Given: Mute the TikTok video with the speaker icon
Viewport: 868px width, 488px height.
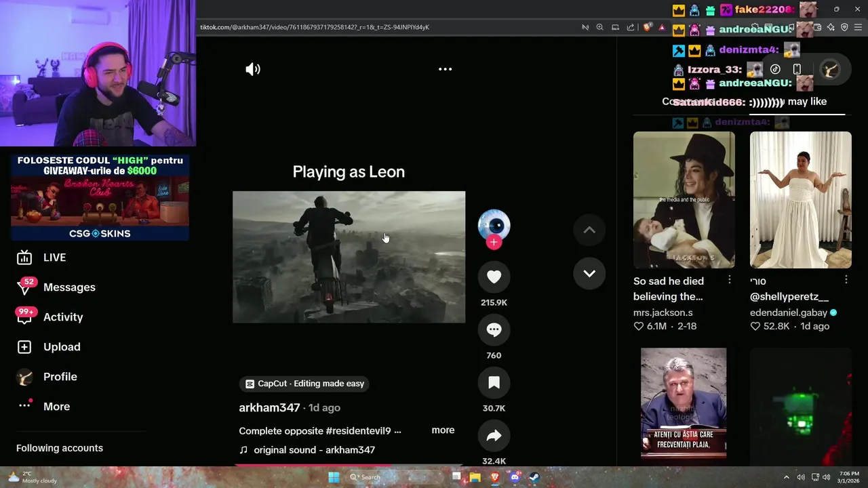Looking at the screenshot, I should pyautogui.click(x=253, y=69).
